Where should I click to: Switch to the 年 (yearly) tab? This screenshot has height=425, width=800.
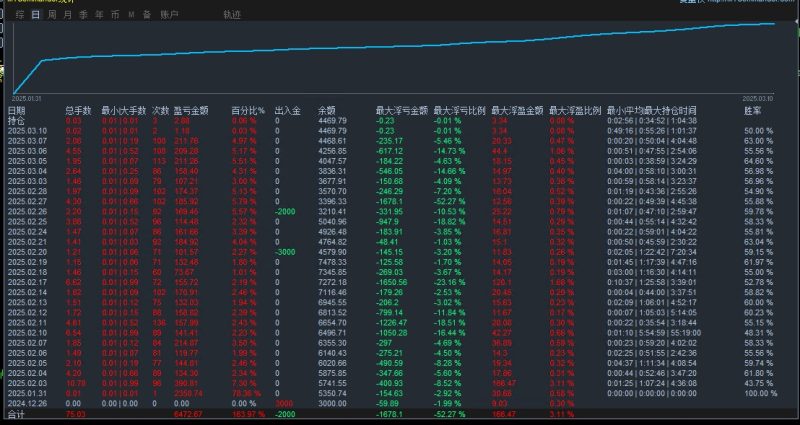(x=98, y=15)
